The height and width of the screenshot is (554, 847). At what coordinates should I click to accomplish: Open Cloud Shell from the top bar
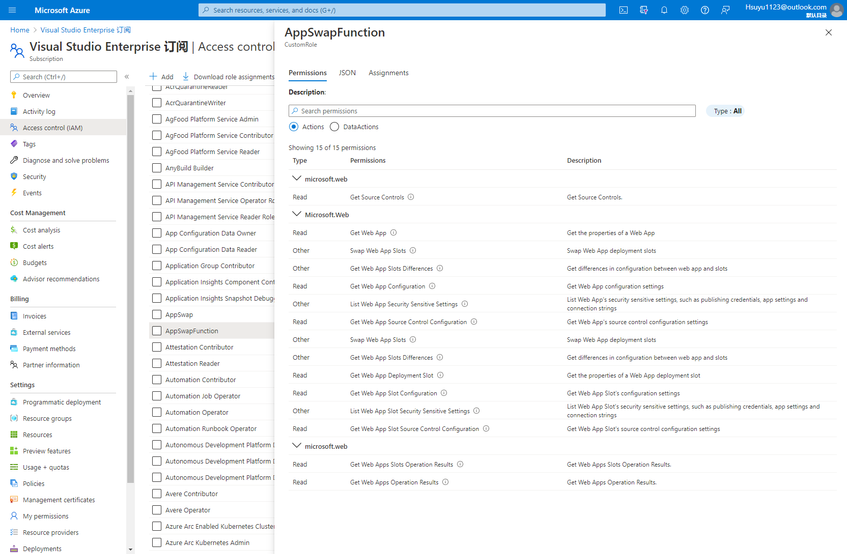tap(623, 10)
